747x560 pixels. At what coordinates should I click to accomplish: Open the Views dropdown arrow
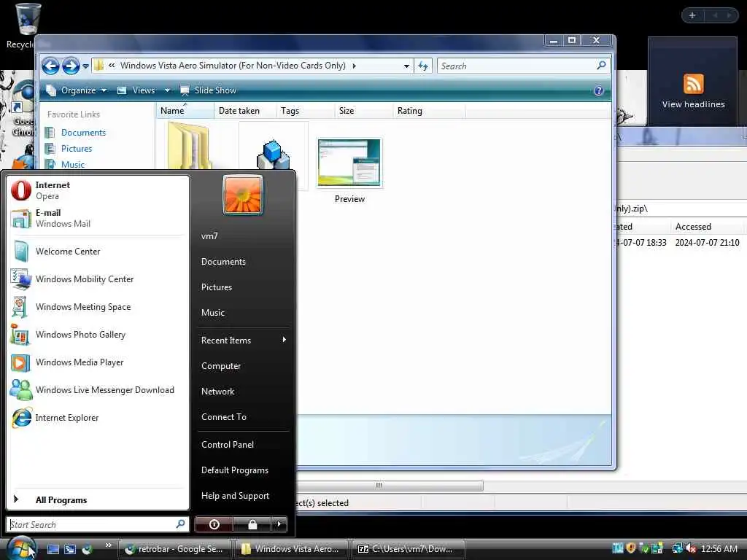click(167, 90)
